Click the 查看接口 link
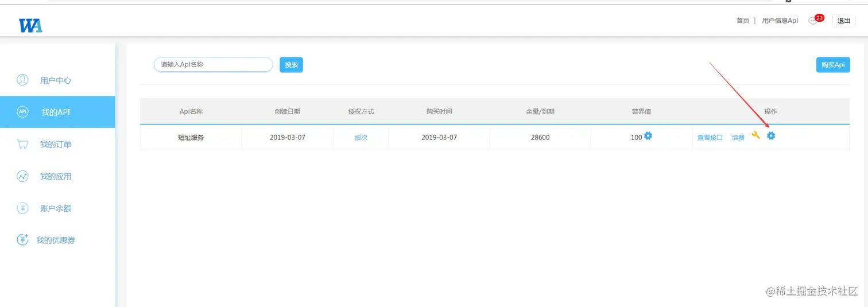Viewport: 868px width, 307px height. click(710, 138)
